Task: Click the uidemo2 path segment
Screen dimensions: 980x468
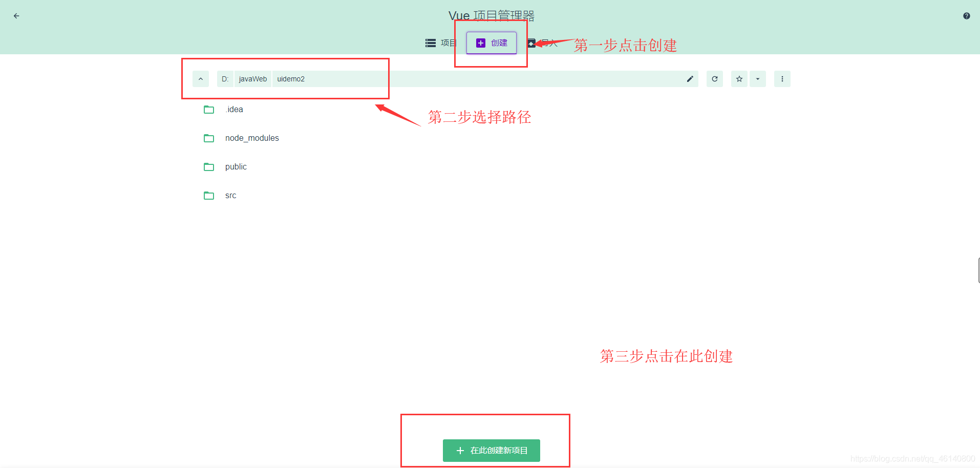Action: tap(291, 79)
